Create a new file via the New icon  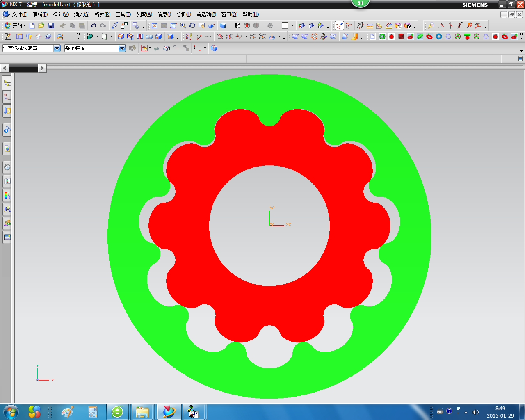coord(32,25)
